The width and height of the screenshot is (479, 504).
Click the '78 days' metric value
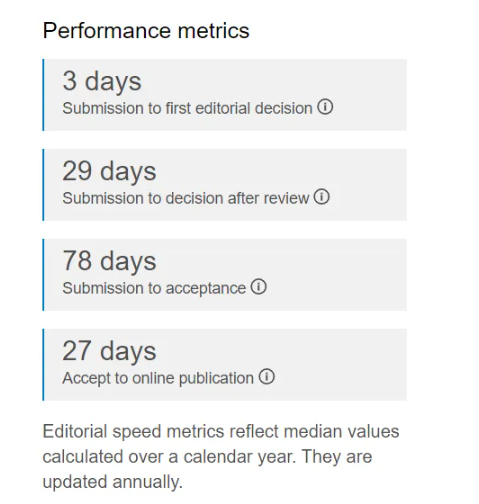(109, 261)
